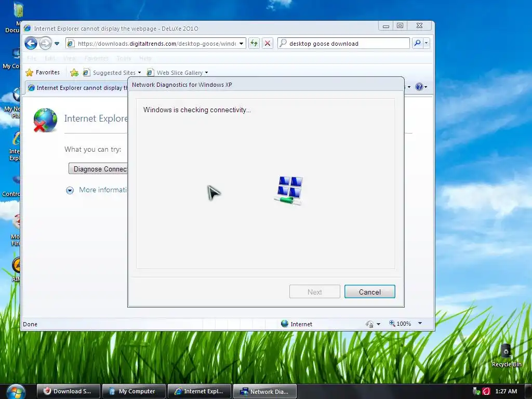Open the zoom level dropdown arrow
The width and height of the screenshot is (532, 399).
click(x=420, y=323)
